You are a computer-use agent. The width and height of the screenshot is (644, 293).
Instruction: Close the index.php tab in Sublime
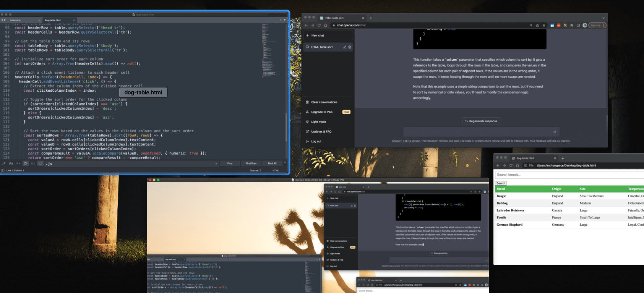click(x=39, y=20)
